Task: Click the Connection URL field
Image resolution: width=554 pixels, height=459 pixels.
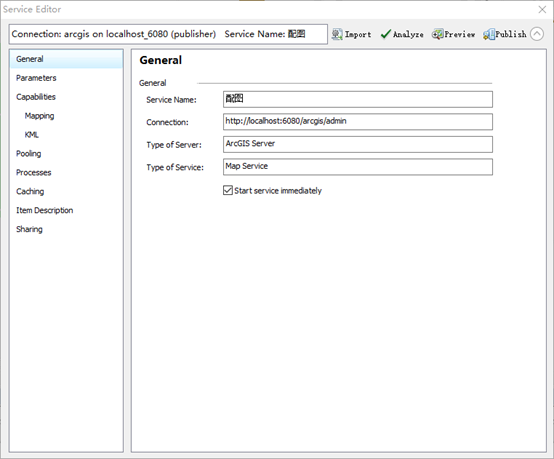Action: (x=358, y=122)
